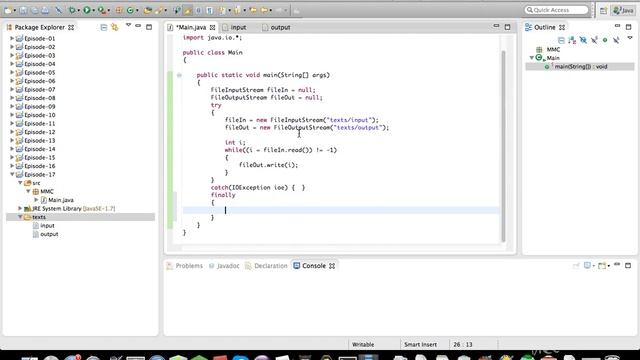Image resolution: width=640 pixels, height=360 pixels.
Task: Click the editor vertical scrollbar
Action: 503,146
